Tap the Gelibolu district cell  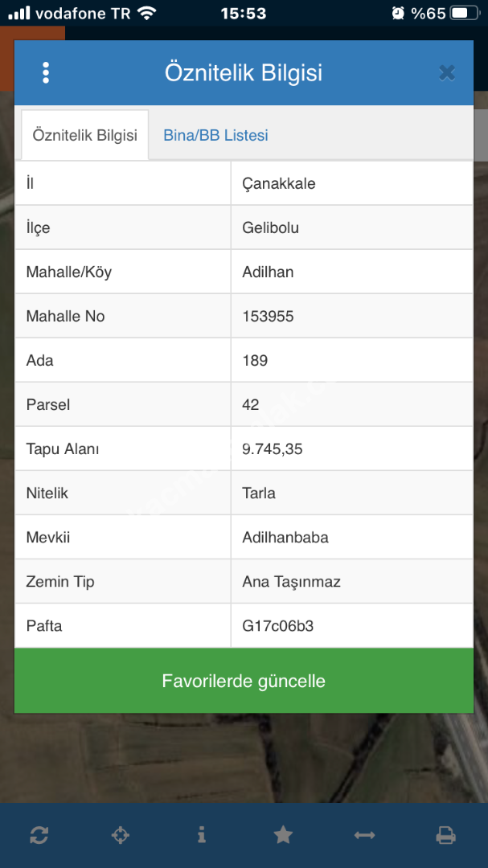[x=270, y=228]
